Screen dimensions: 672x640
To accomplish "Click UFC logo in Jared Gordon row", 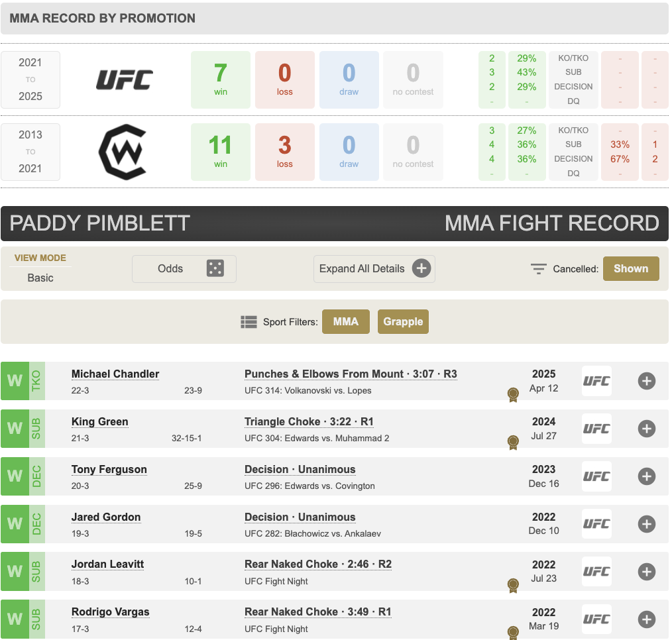I will [x=596, y=523].
